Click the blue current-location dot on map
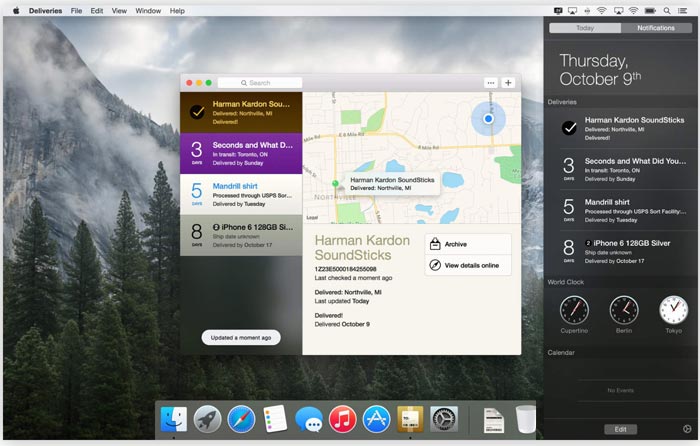 488,119
